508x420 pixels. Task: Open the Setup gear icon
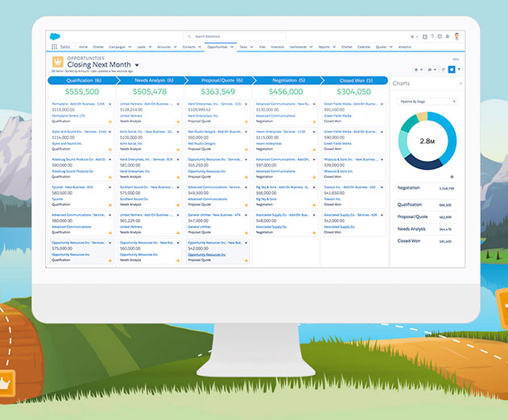(x=440, y=36)
